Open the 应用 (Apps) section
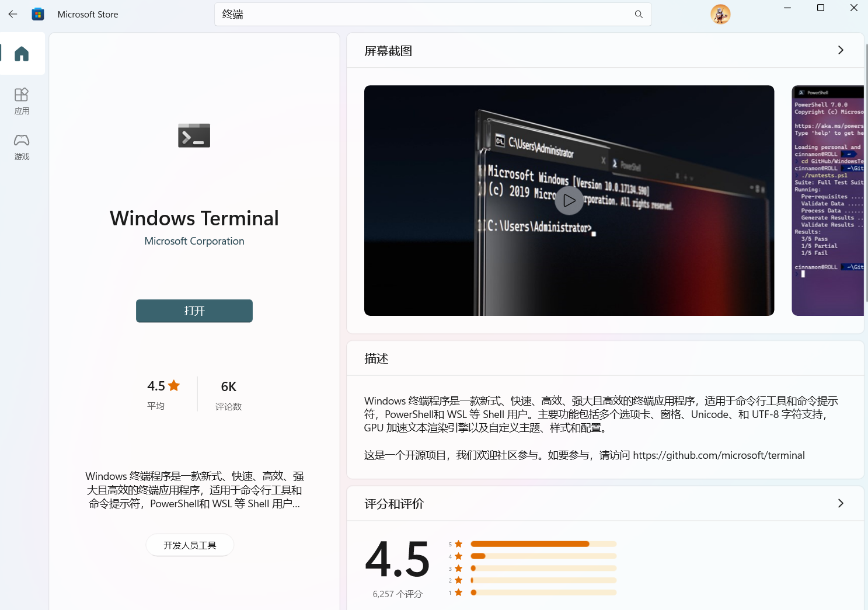868x610 pixels. [x=22, y=101]
